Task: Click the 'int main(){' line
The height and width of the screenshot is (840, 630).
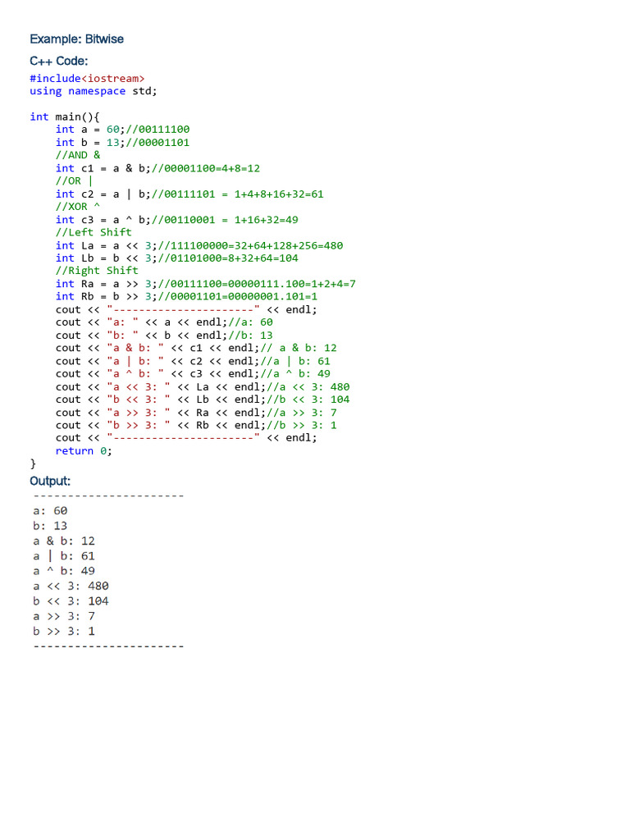Action: click(x=65, y=116)
